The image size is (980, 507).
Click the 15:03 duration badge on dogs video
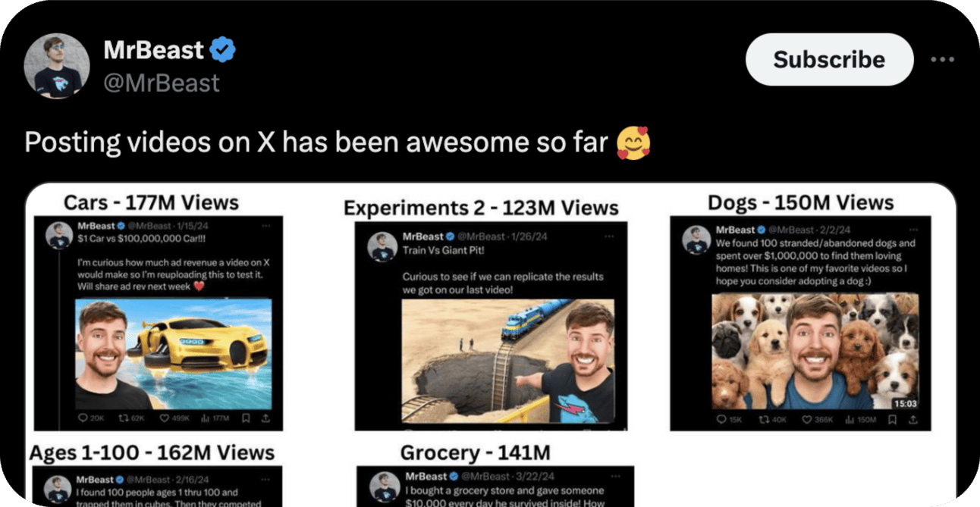903,403
